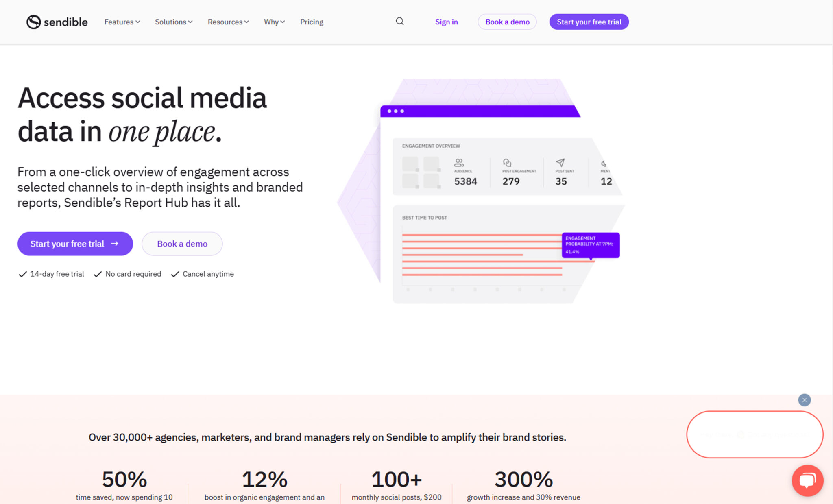Click 'Start your free trial' hero button
Screen dimensions: 833x504
coord(75,244)
